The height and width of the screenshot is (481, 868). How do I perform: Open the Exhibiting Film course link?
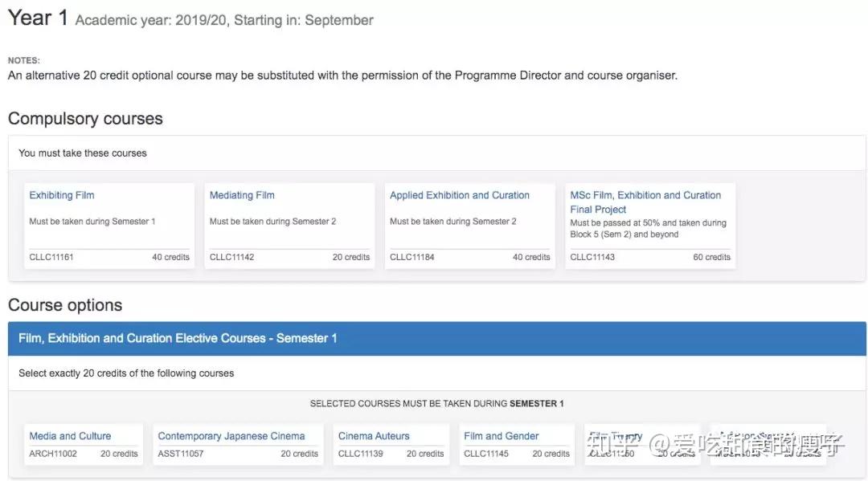click(x=62, y=195)
